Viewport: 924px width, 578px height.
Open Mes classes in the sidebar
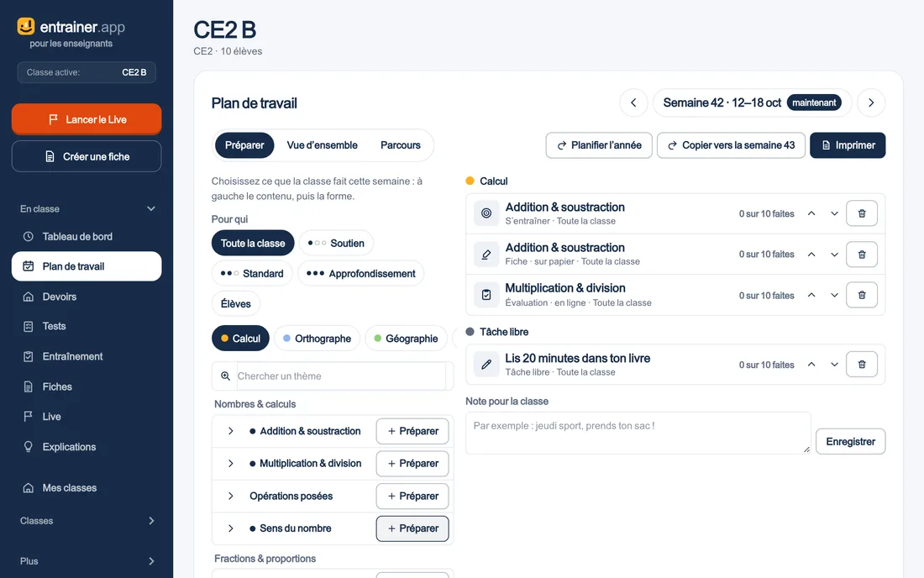click(x=87, y=488)
